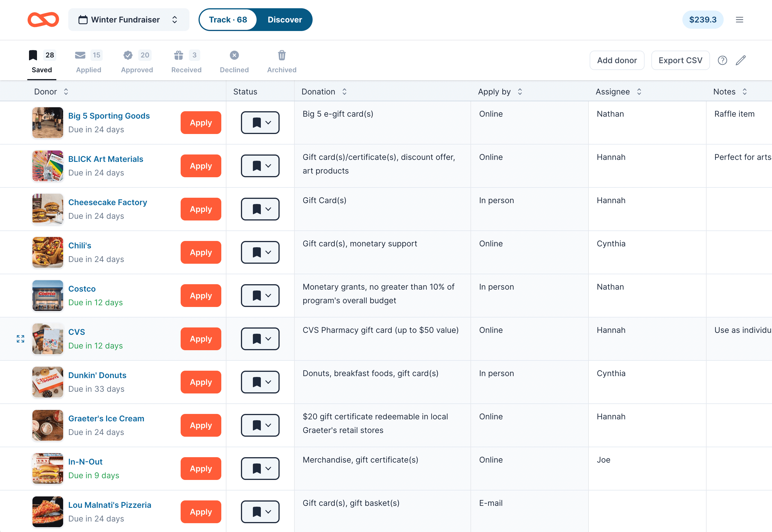
Task: Click the Add donor button
Action: pyautogui.click(x=617, y=60)
